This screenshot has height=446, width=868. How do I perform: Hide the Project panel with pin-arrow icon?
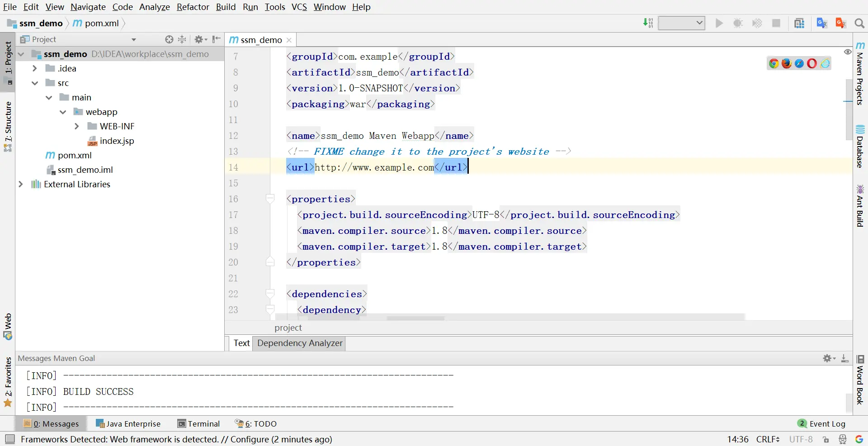(x=217, y=39)
